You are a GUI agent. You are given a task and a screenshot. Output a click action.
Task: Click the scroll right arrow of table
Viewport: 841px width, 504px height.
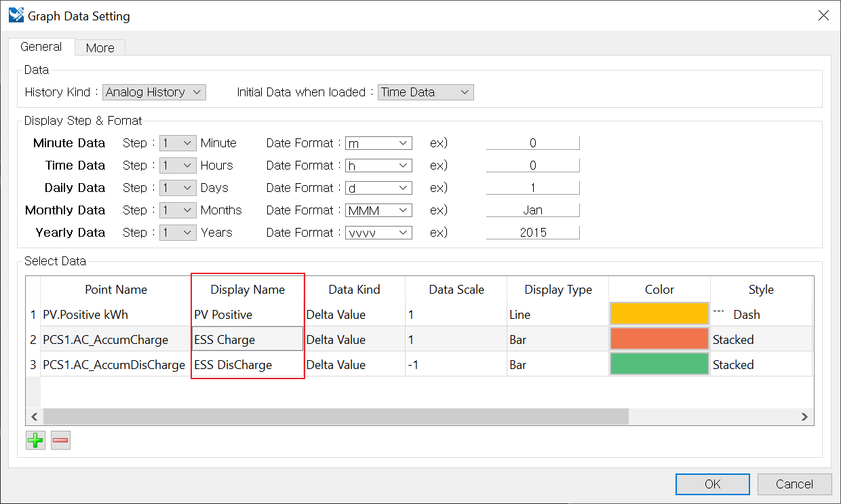pos(804,416)
